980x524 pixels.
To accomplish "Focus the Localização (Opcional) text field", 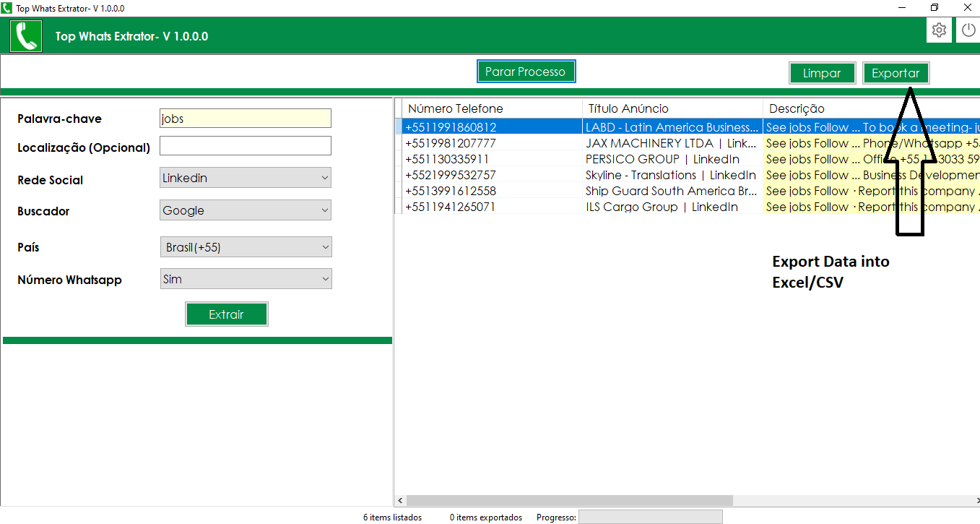I will (246, 145).
